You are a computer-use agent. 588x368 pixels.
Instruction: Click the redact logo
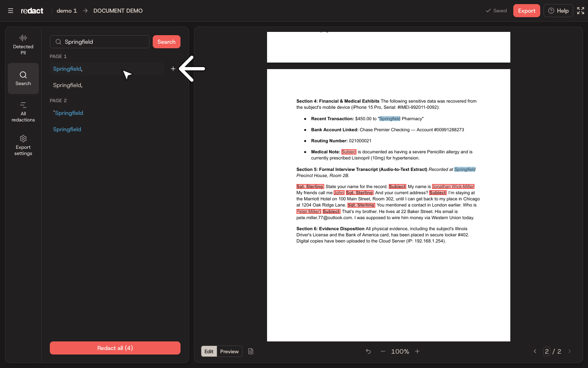tap(32, 11)
